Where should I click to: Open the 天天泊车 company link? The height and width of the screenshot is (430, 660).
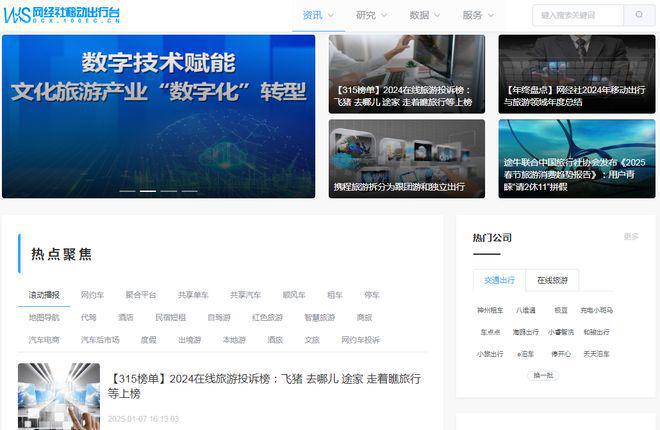click(596, 354)
